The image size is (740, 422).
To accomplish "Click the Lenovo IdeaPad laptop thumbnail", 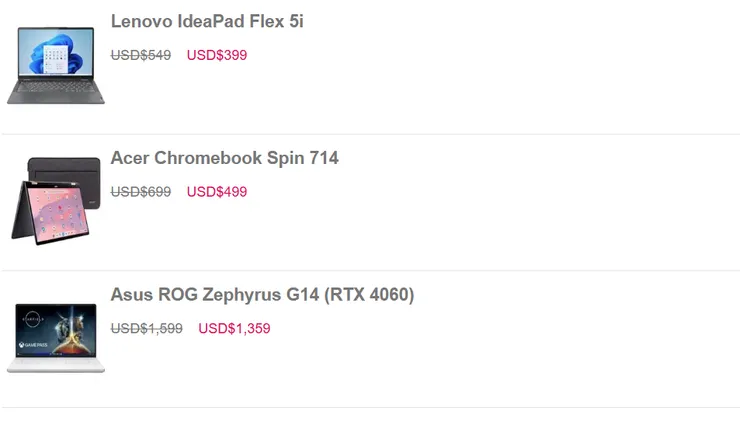I will [x=56, y=65].
